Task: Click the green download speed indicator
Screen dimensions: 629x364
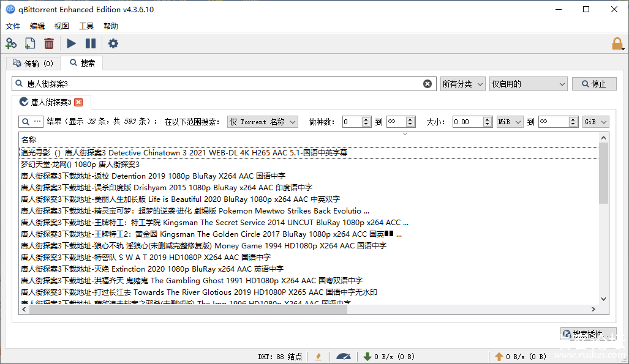Action: click(389, 357)
